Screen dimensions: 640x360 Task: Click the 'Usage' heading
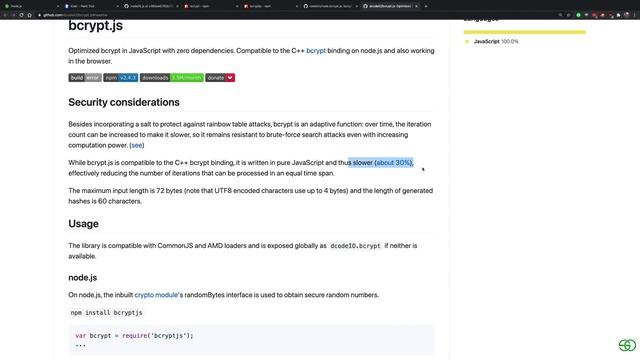(83, 224)
